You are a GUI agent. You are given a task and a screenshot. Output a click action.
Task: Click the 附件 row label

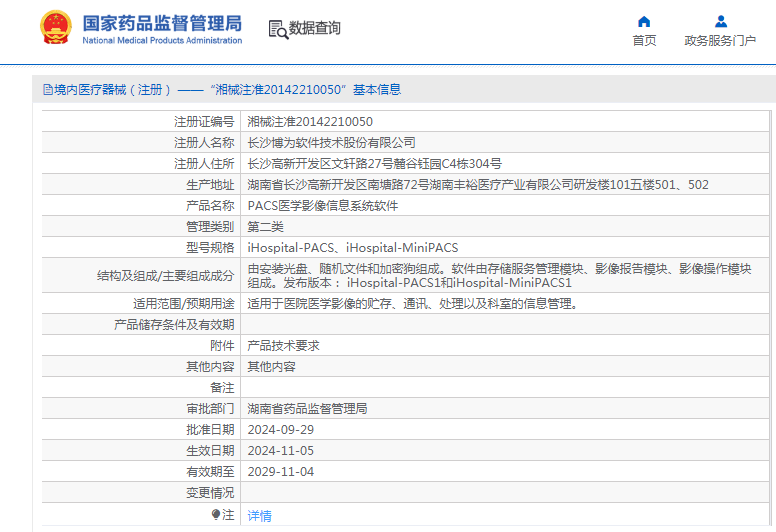click(222, 345)
